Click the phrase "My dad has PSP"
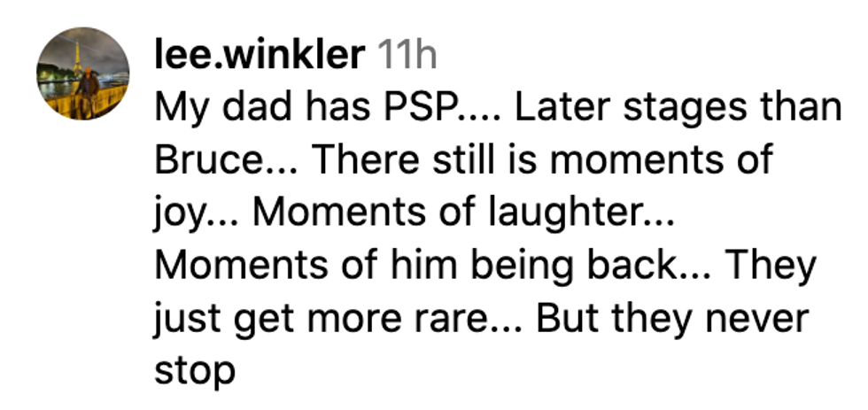The image size is (868, 410). pos(306,109)
